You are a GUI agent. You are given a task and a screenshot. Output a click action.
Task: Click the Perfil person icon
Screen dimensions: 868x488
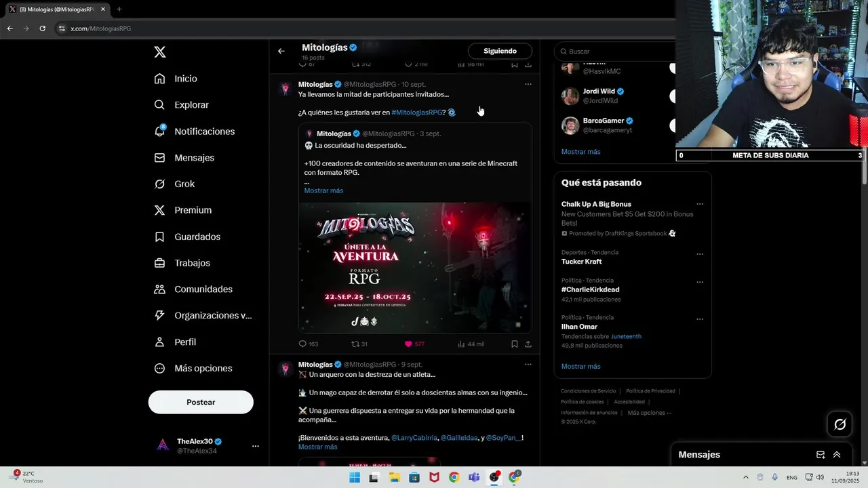[159, 342]
